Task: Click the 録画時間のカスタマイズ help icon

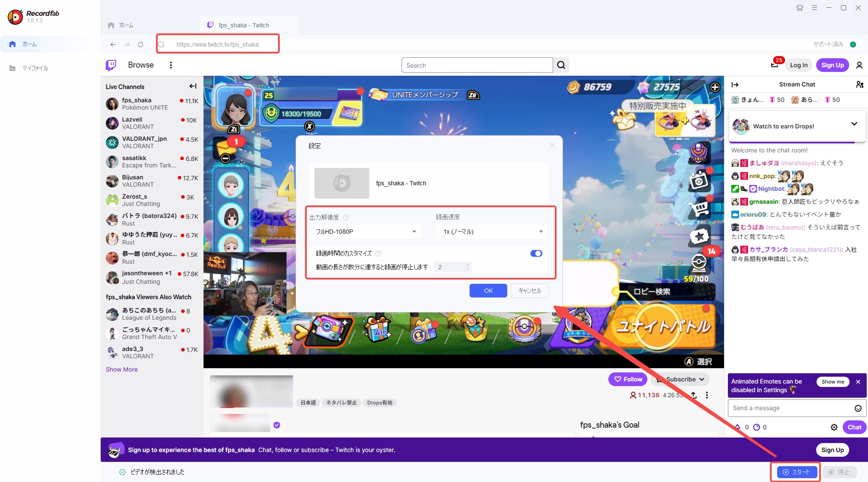Action: point(378,253)
